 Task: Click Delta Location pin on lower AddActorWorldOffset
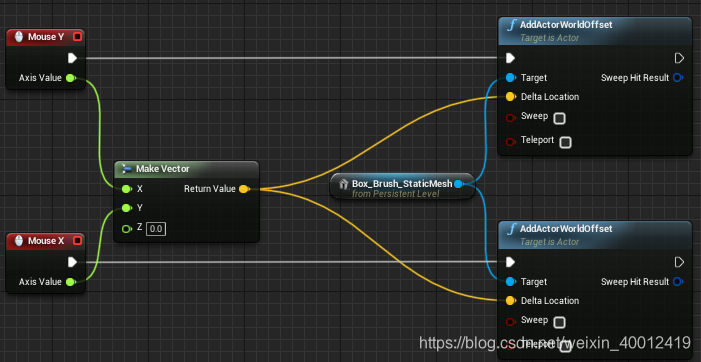tap(511, 301)
